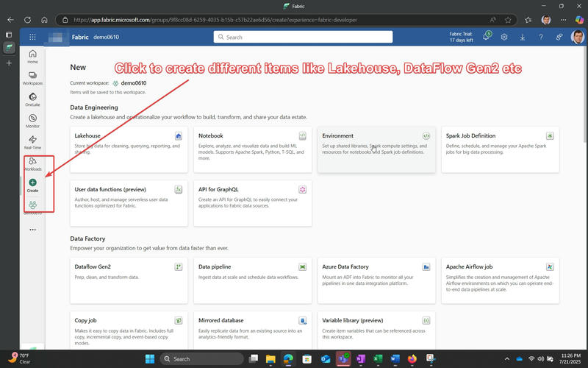Open Edge vertical tabs toggle icon
The image size is (588, 368).
tap(9, 35)
